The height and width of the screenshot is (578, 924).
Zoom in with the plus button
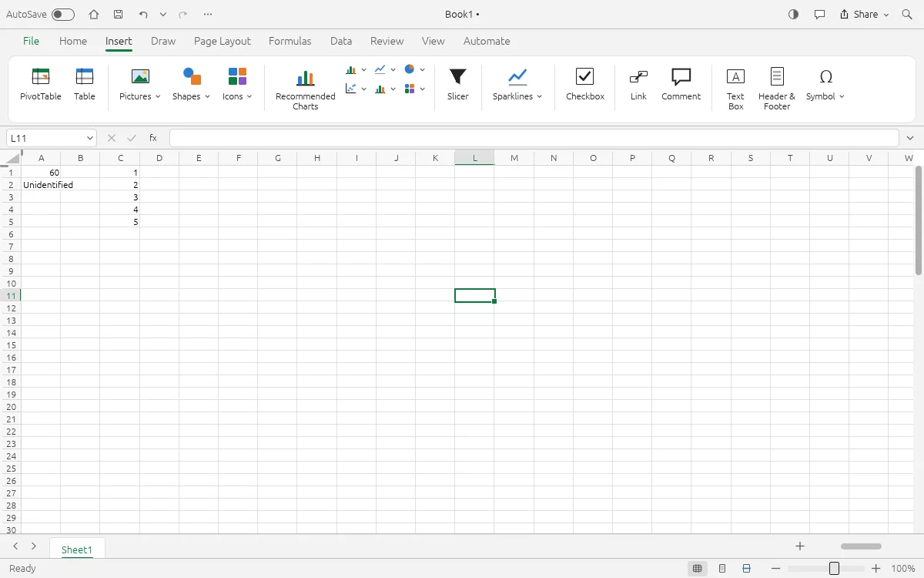click(875, 569)
